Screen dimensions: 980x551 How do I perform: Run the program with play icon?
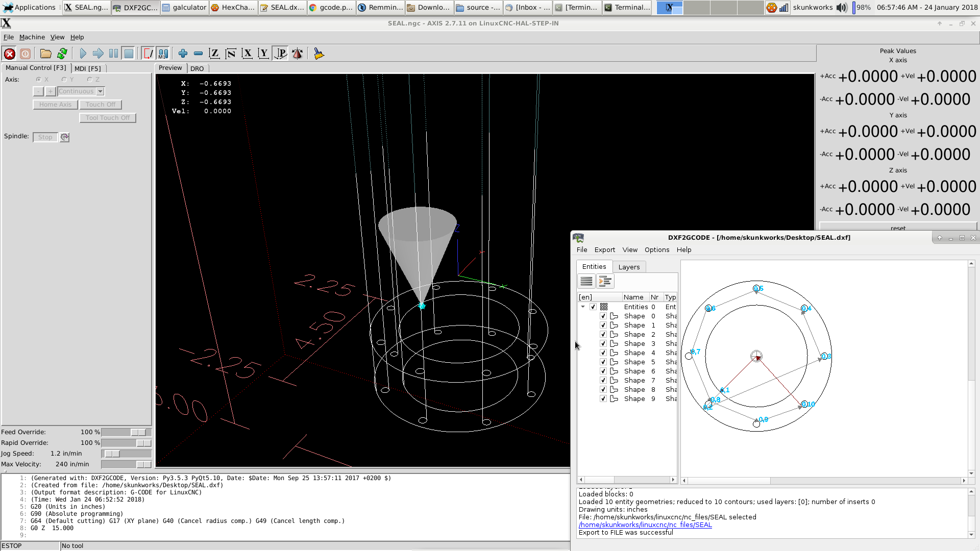click(83, 54)
